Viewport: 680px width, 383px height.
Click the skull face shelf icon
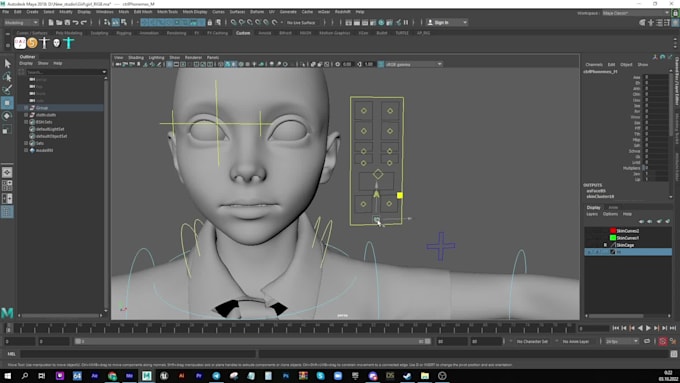pyautogui.click(x=56, y=43)
